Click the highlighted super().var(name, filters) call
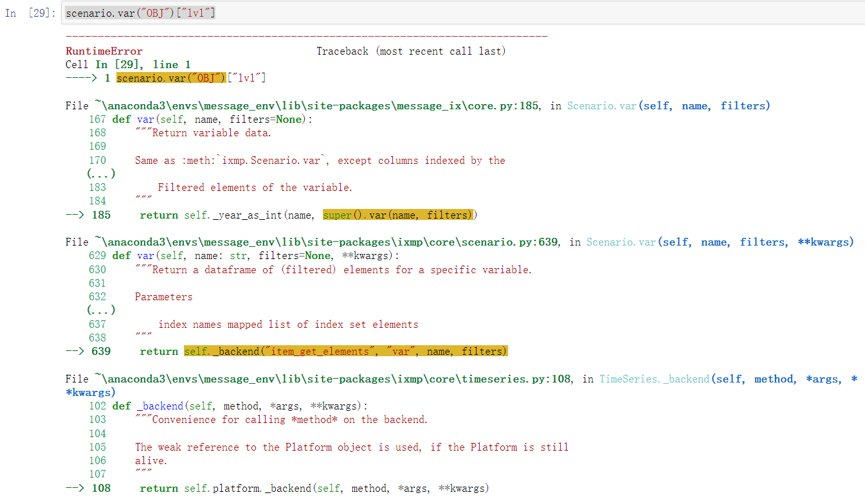The height and width of the screenshot is (504, 865). point(399,215)
